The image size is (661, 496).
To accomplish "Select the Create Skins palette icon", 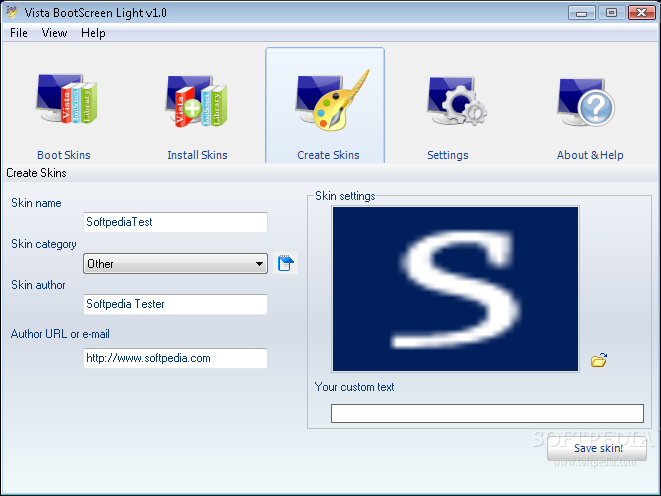I will pos(333,100).
